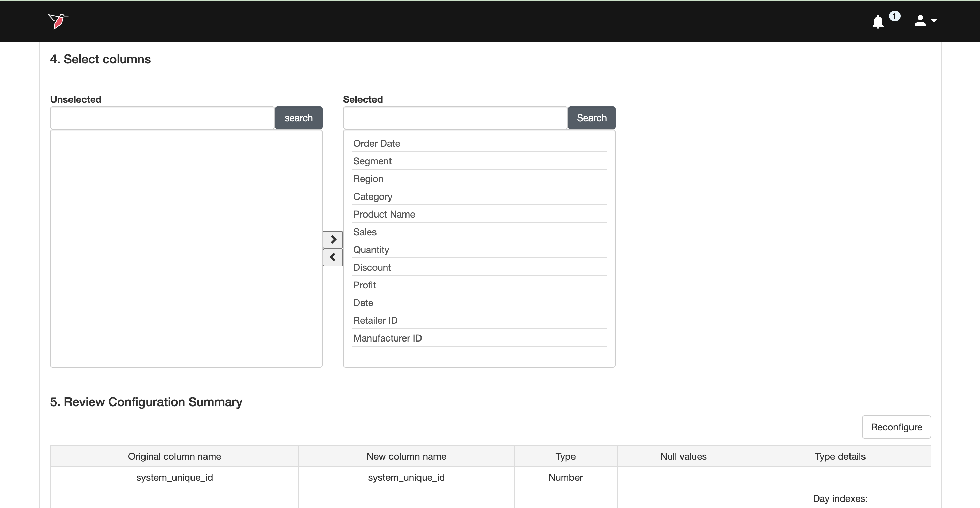Focus the Unselected search input field
Viewport: 980px width, 508px height.
coord(163,118)
